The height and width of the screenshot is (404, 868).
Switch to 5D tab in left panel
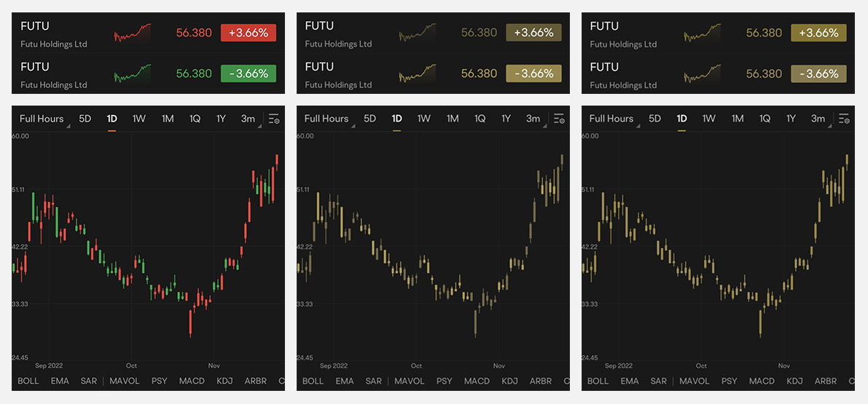(85, 119)
